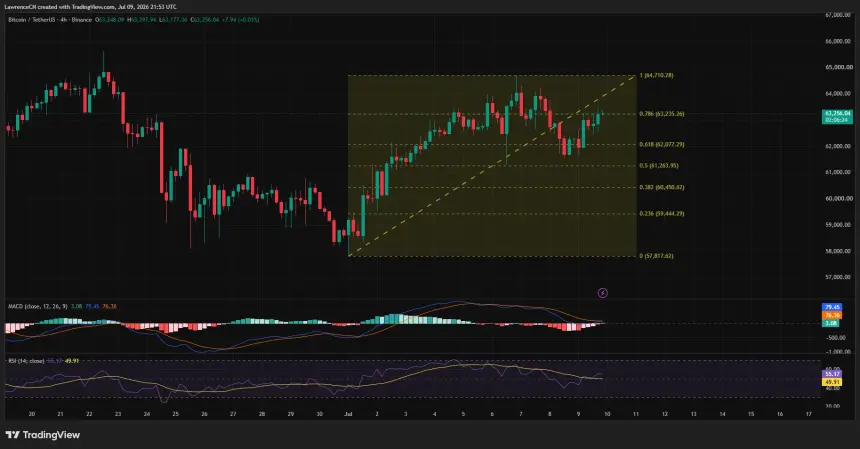Click the blue MACD value tag 79.45
The width and height of the screenshot is (860, 449).
click(x=832, y=307)
